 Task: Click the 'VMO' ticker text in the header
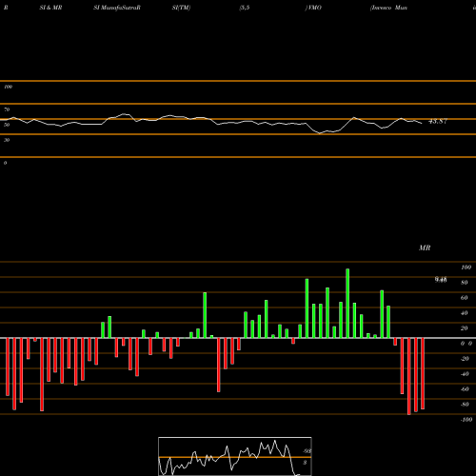pos(314,8)
